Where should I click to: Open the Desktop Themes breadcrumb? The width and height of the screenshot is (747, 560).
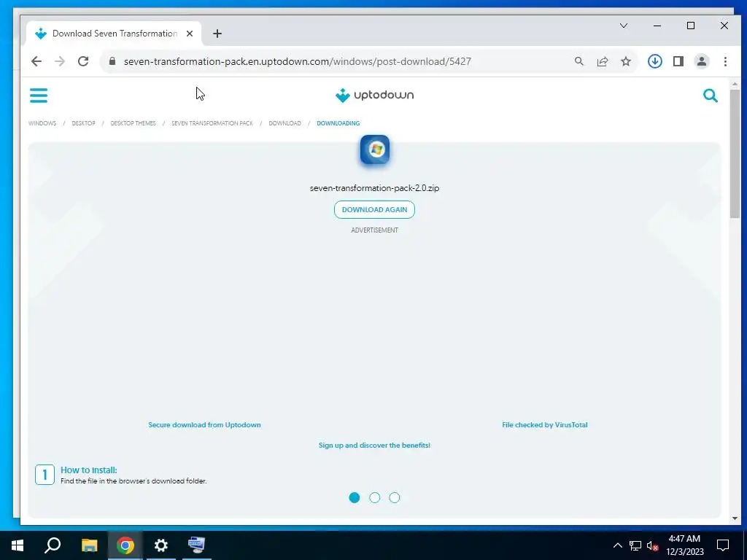pyautogui.click(x=133, y=123)
